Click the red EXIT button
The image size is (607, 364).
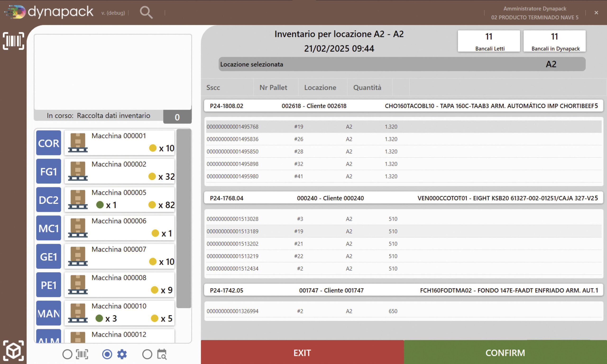[302, 352]
